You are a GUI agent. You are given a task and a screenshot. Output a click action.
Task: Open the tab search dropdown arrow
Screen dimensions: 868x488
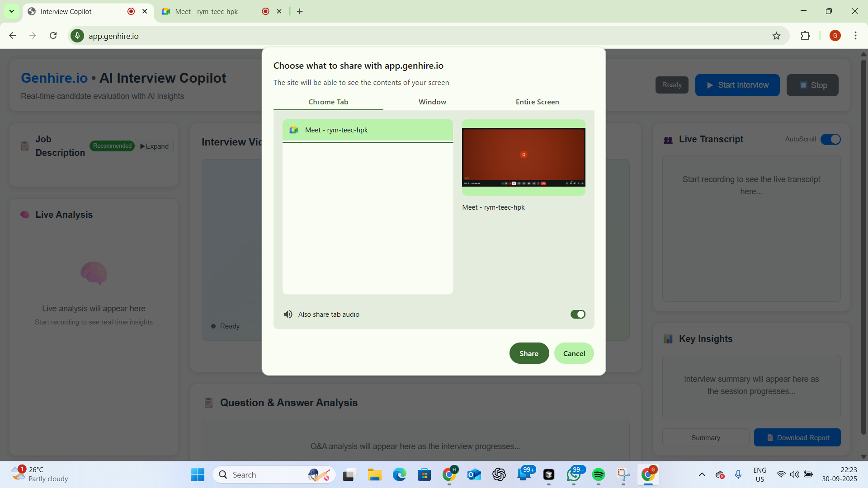[12, 11]
